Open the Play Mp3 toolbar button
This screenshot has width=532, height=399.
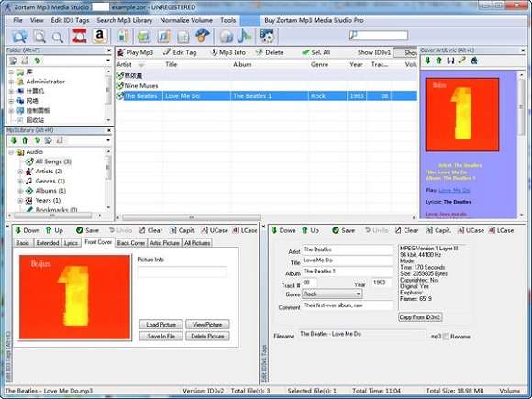136,52
